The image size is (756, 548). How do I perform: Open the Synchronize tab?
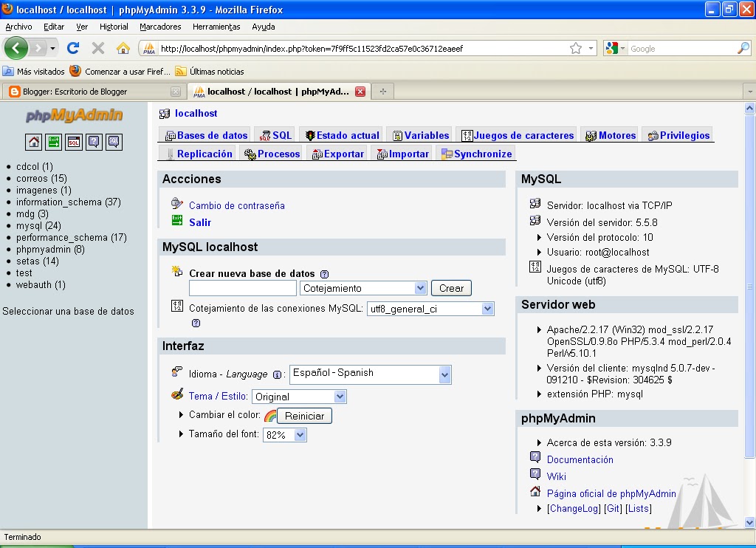(x=477, y=154)
